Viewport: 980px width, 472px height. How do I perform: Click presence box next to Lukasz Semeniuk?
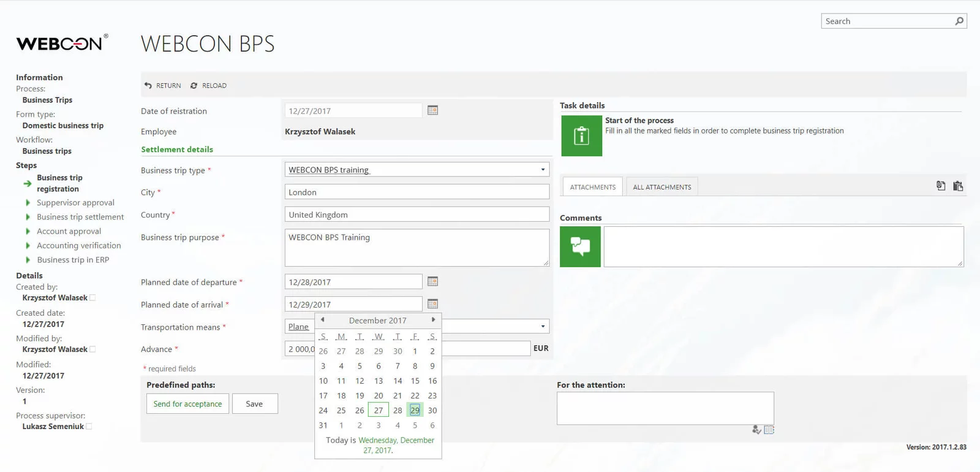click(x=89, y=427)
